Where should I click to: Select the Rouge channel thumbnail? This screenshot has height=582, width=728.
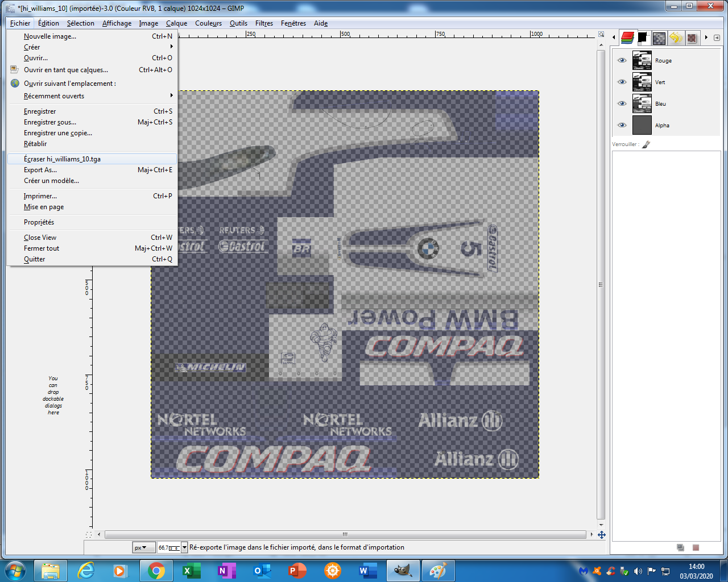642,60
